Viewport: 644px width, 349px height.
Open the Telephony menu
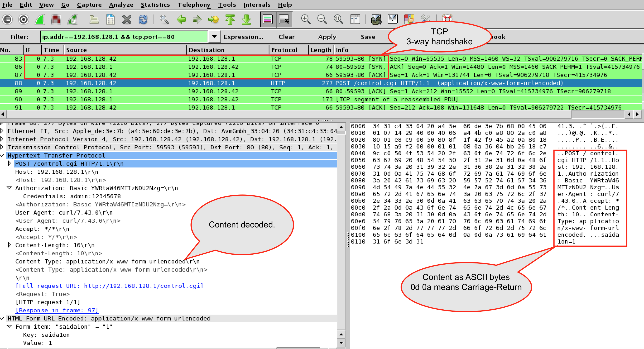point(194,5)
